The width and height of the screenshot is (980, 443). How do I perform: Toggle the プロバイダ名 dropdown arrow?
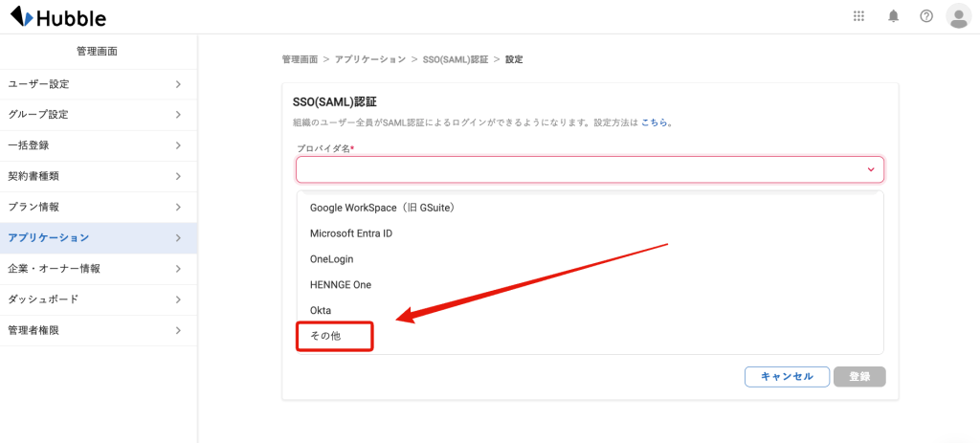[x=871, y=169]
